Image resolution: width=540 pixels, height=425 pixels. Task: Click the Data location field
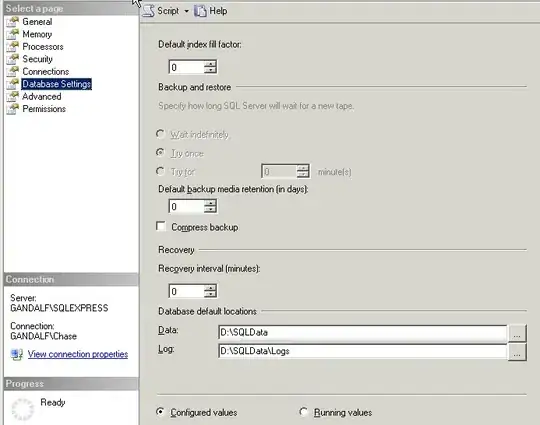click(x=363, y=332)
